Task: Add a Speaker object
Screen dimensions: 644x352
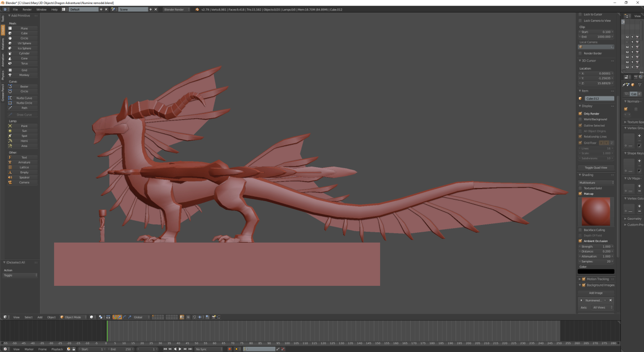Action: (24, 178)
